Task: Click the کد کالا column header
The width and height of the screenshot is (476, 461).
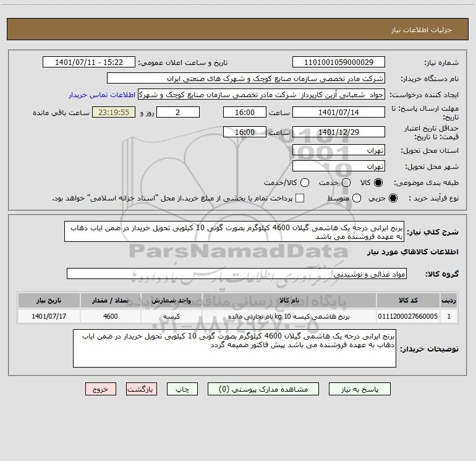Action: click(408, 300)
